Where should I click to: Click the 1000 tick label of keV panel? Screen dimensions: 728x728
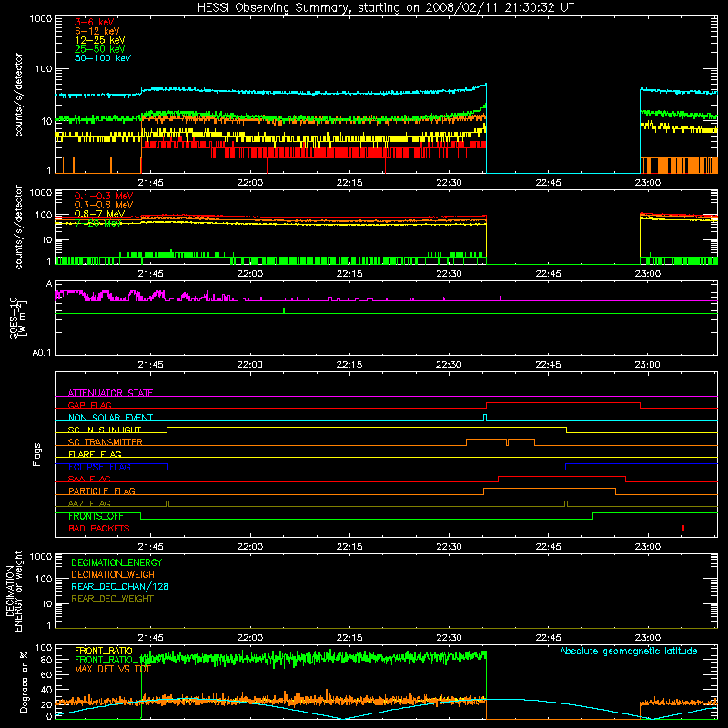[41, 19]
